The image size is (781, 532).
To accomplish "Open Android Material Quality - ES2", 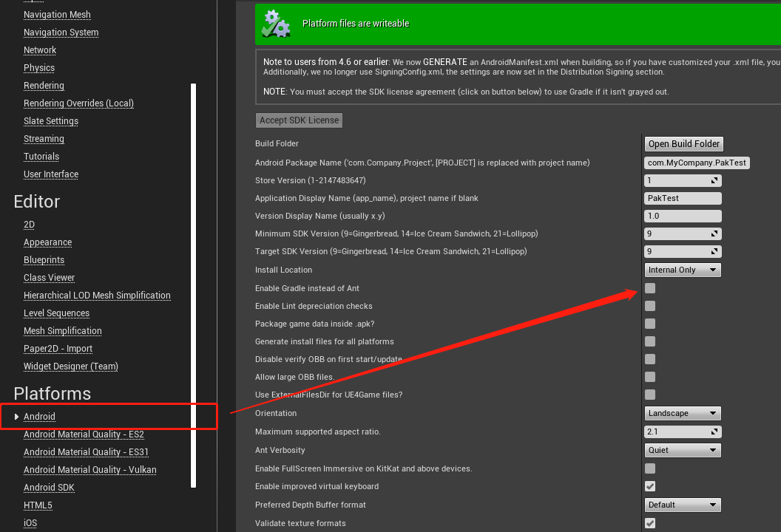I will point(84,434).
